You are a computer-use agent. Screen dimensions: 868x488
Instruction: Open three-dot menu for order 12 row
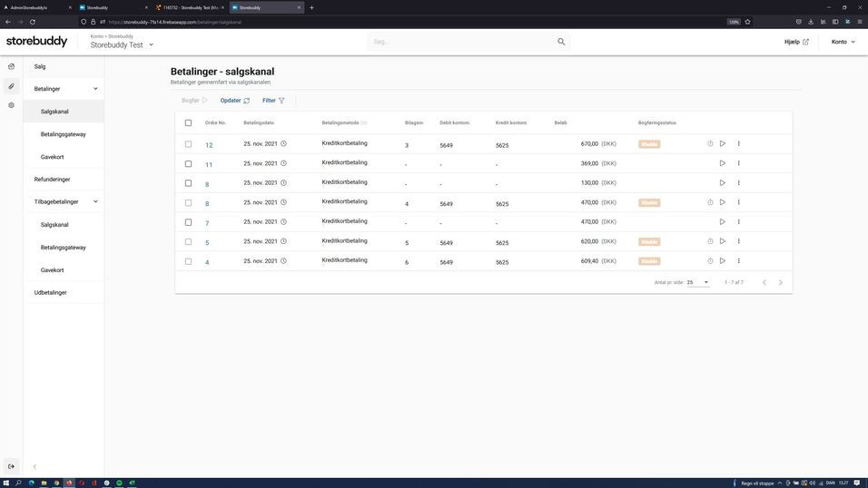tap(738, 143)
